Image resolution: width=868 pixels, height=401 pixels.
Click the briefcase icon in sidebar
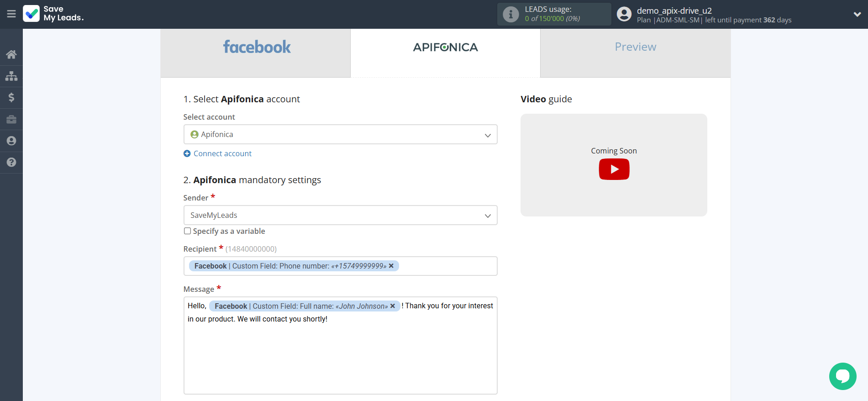11,119
